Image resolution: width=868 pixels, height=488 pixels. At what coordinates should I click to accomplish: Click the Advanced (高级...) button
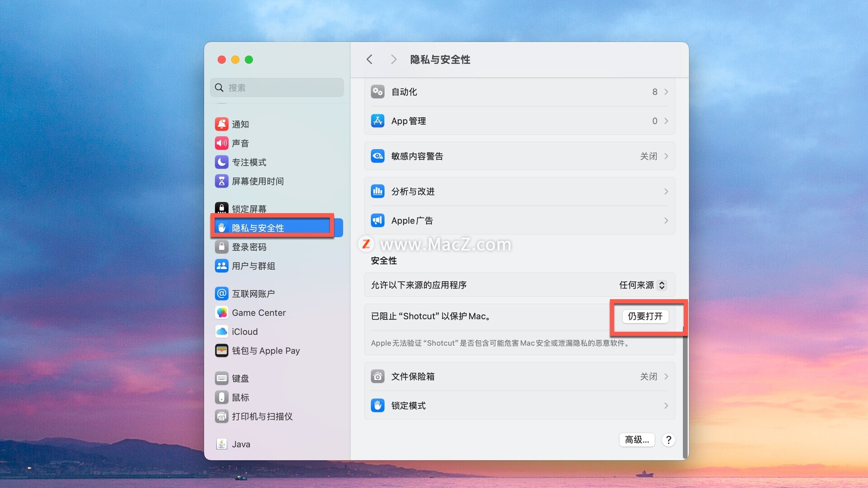coord(637,440)
